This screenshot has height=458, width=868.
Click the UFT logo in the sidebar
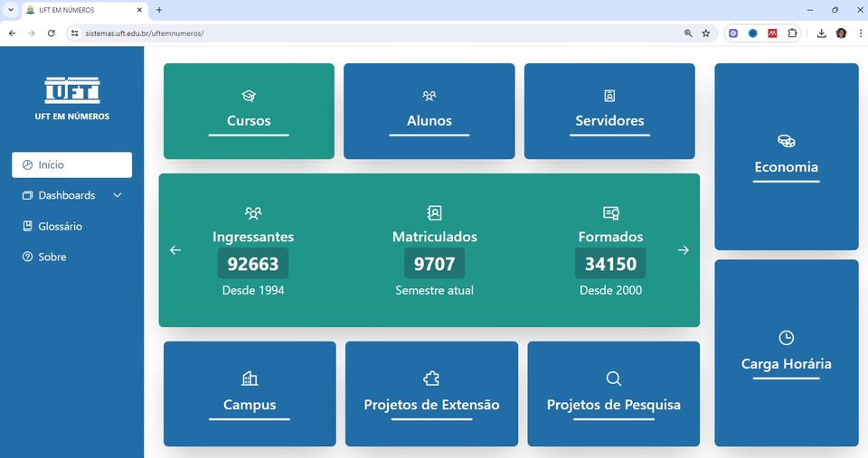click(72, 90)
